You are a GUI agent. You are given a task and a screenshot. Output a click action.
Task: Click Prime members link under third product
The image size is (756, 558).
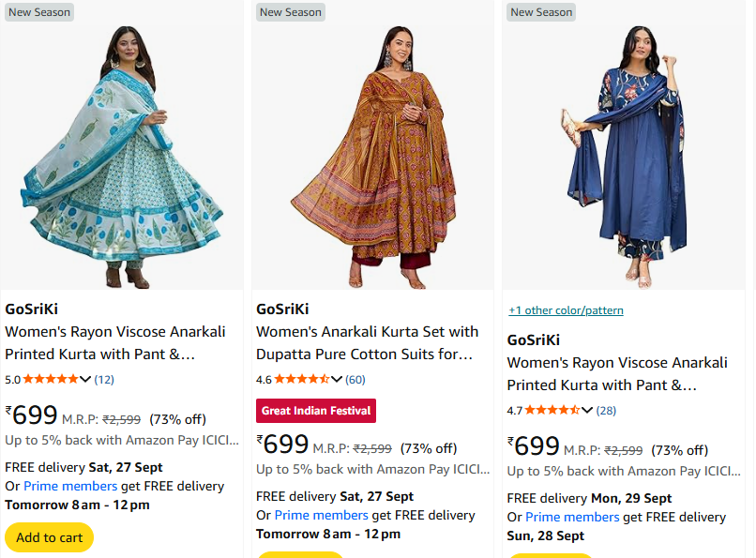click(x=572, y=517)
